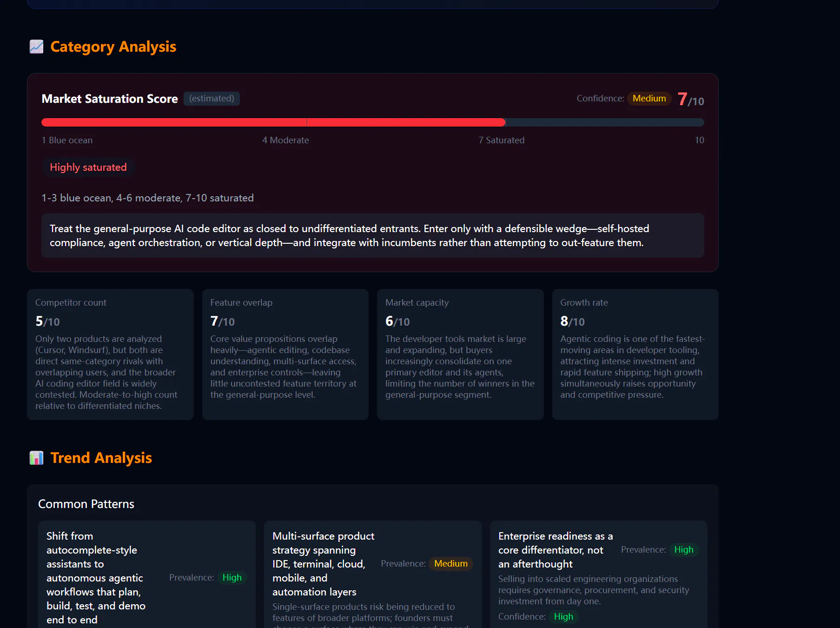Image resolution: width=840 pixels, height=628 pixels.
Task: Click the 5/10 competitor count score
Action: [47, 321]
